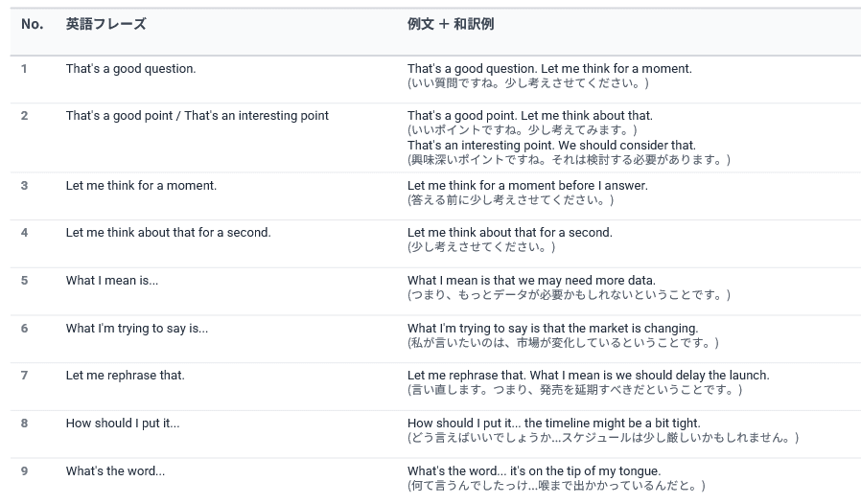
Task: Click the "例文 + 和訳例" column header
Action: [451, 24]
